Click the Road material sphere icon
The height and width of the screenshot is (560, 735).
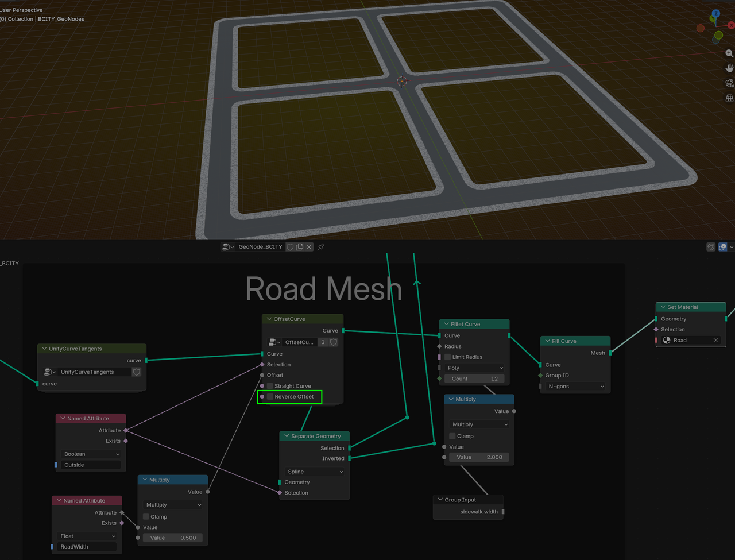pyautogui.click(x=667, y=340)
